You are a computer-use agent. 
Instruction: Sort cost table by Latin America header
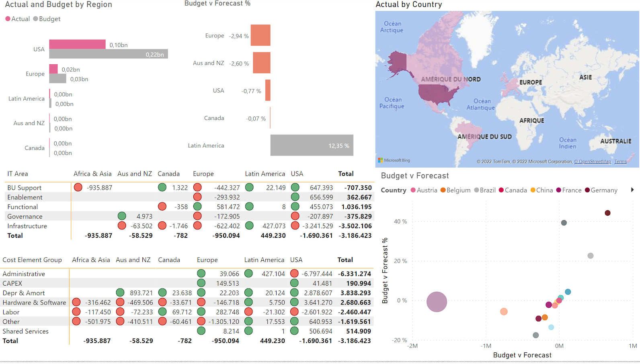(x=264, y=260)
